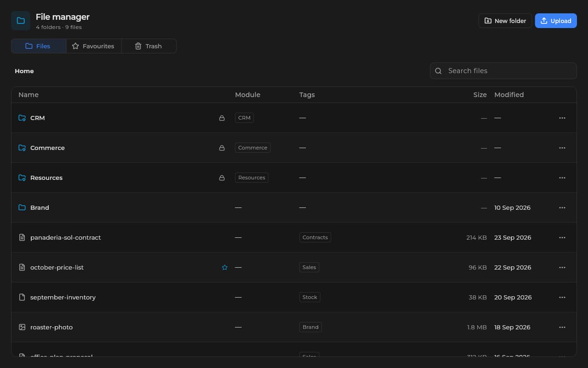Click the Sales tag on october-price-list
588x368 pixels.
309,267
